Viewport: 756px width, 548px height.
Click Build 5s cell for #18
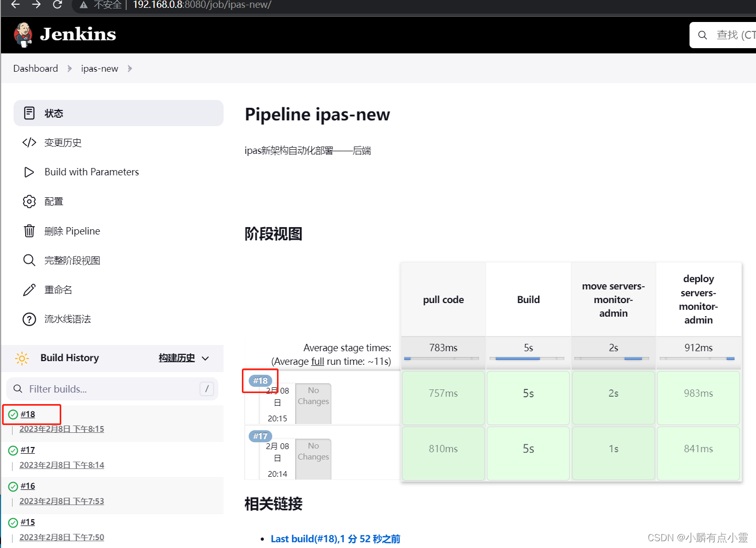point(528,398)
